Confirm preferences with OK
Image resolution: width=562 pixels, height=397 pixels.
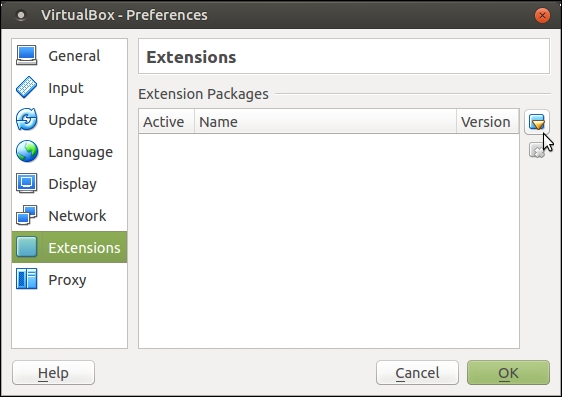pos(508,373)
